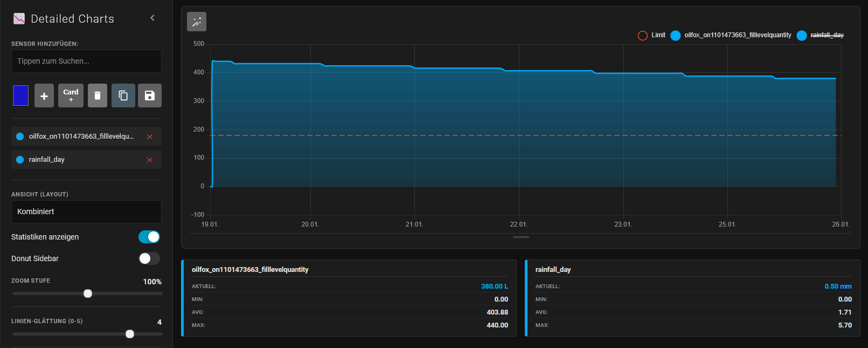Click the chart resize handle below graph
This screenshot has height=348, width=868.
pos(520,237)
